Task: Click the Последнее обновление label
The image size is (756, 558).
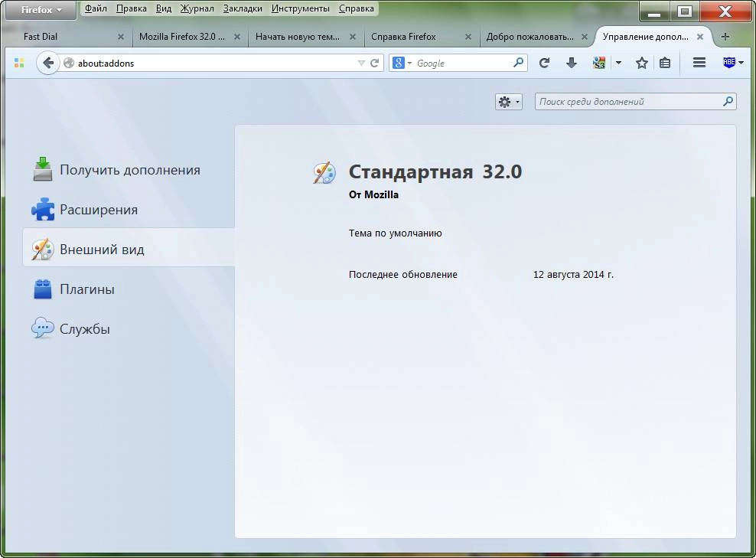Action: pyautogui.click(x=403, y=275)
